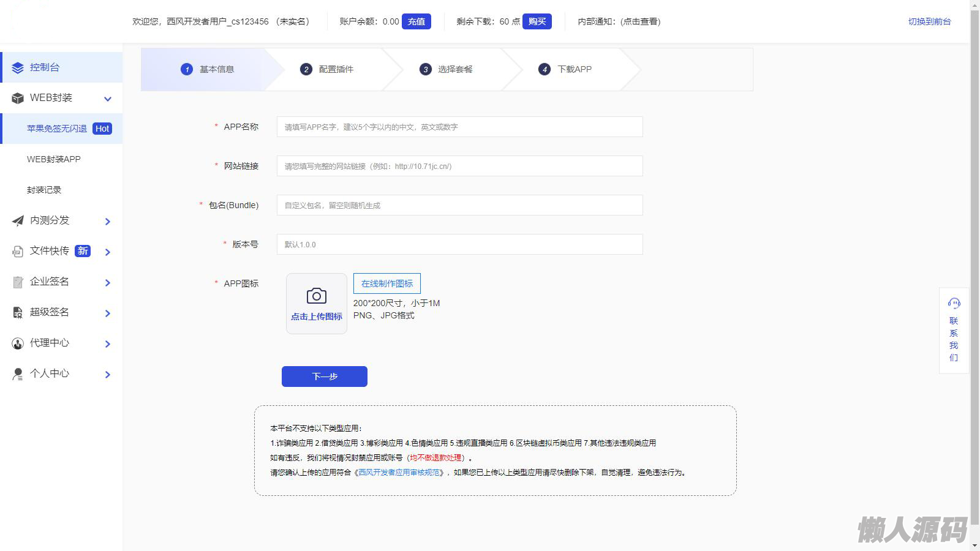Click the 内测分发 paper plane icon
980x551 pixels.
(x=18, y=221)
